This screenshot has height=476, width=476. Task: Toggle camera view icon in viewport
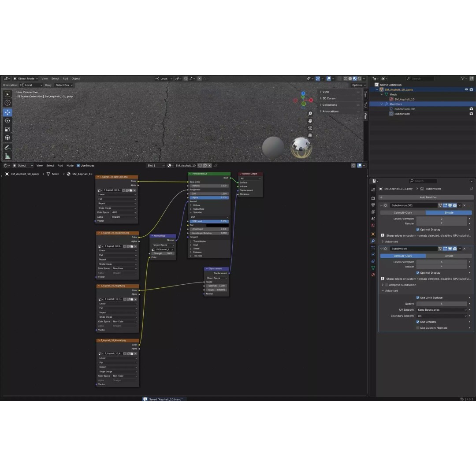tap(310, 128)
